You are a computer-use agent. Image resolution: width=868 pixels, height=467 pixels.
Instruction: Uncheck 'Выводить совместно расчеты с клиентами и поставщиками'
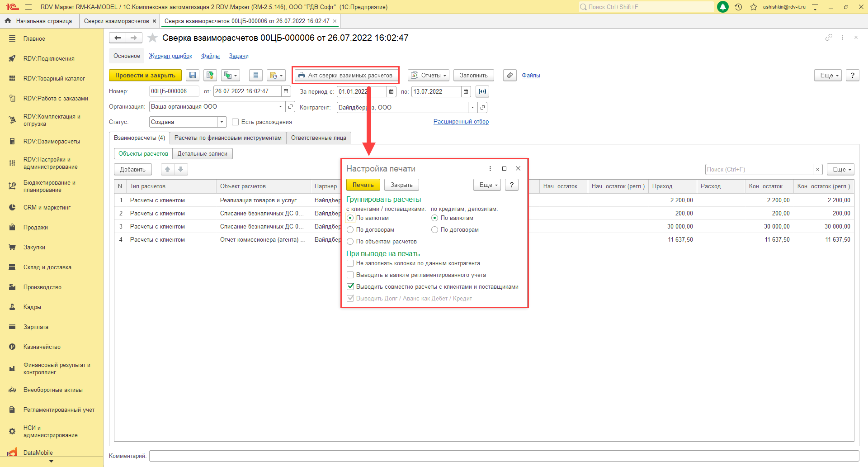(x=350, y=287)
